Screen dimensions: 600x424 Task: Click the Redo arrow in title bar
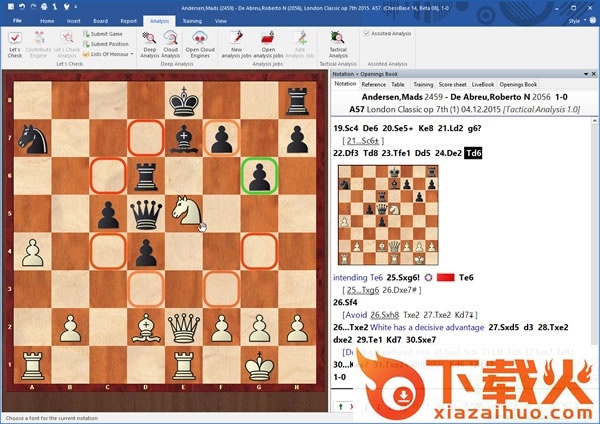pos(33,7)
